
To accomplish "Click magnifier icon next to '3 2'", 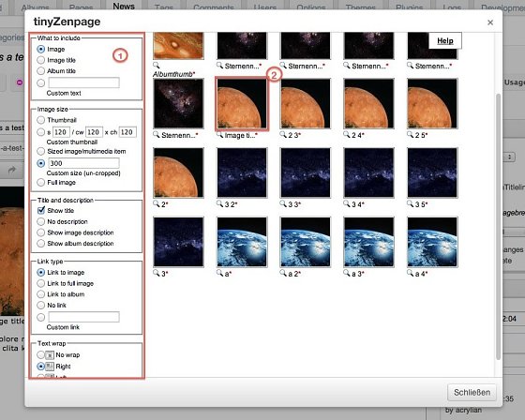I will tap(220, 203).
